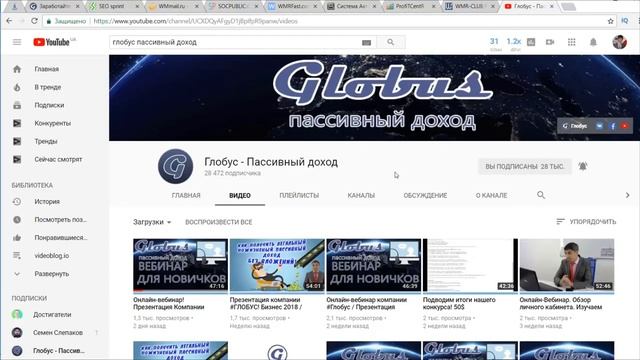This screenshot has width=640, height=360.
Task: Open the 47:16 webinar video thumbnail
Action: pos(180,265)
